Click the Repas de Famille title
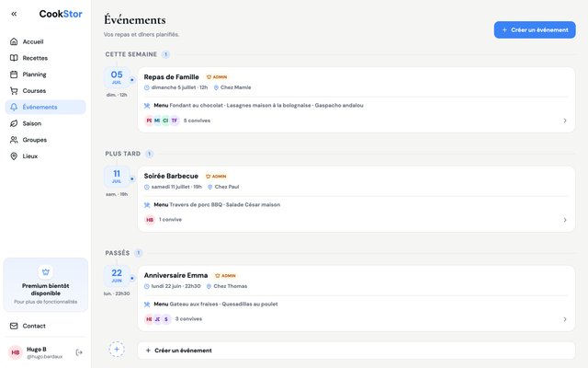 point(172,77)
